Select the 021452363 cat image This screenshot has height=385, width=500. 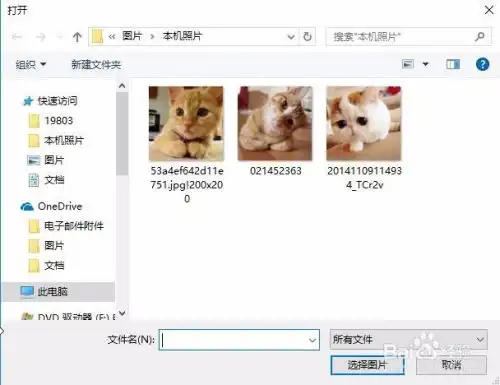click(x=275, y=124)
